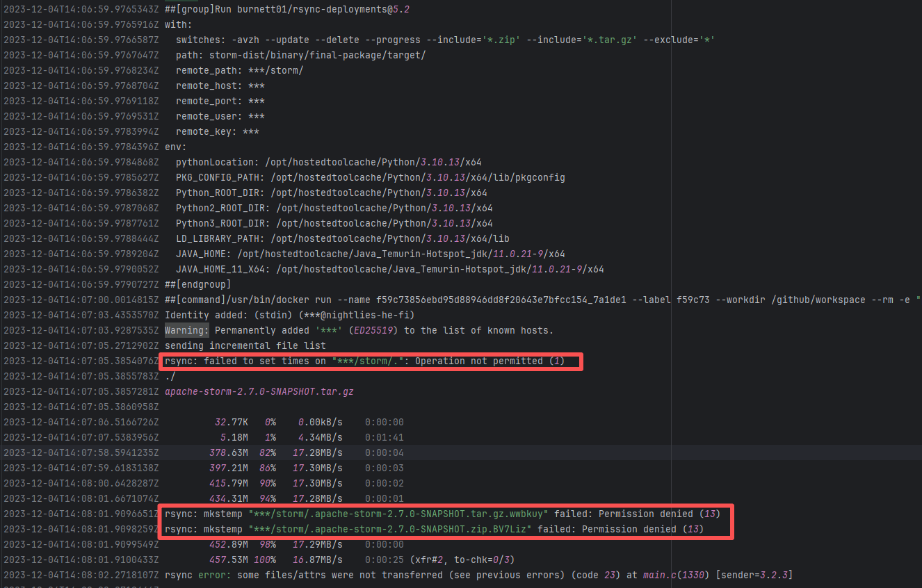Screen dimensions: 922x588
Task: Click the 'remote_host: ***' line
Action: [x=220, y=85]
